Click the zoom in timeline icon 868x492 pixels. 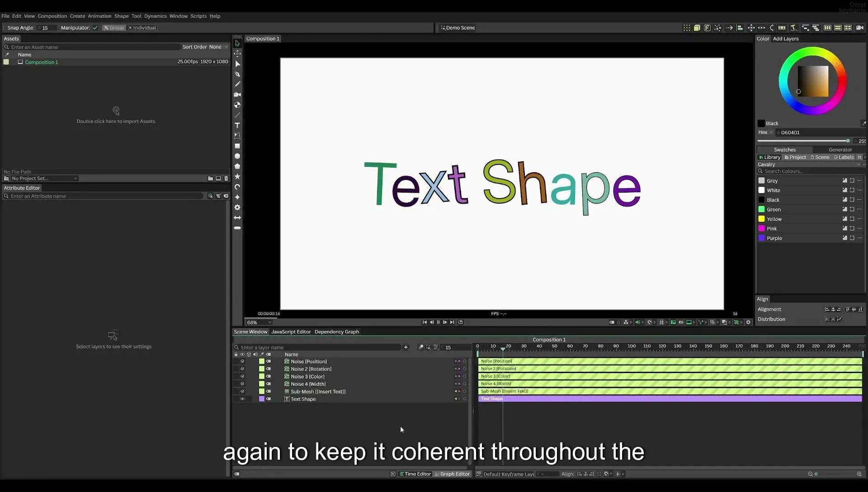859,474
